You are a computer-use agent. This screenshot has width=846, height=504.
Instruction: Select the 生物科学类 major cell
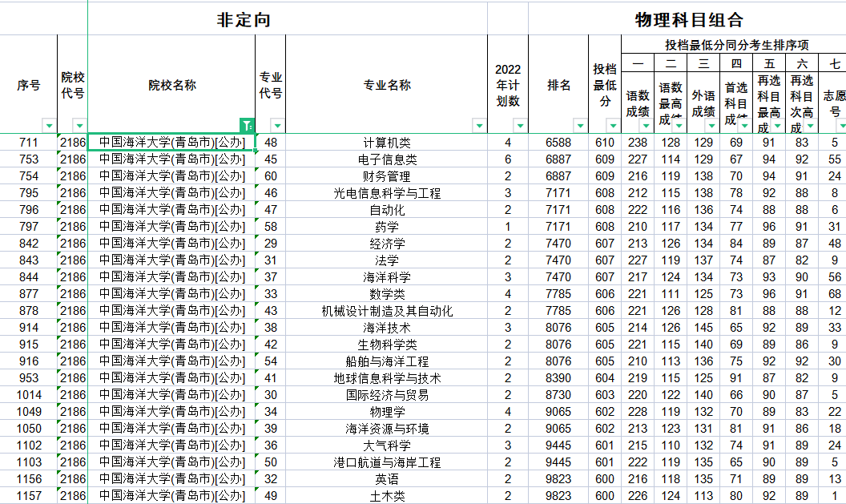(386, 345)
